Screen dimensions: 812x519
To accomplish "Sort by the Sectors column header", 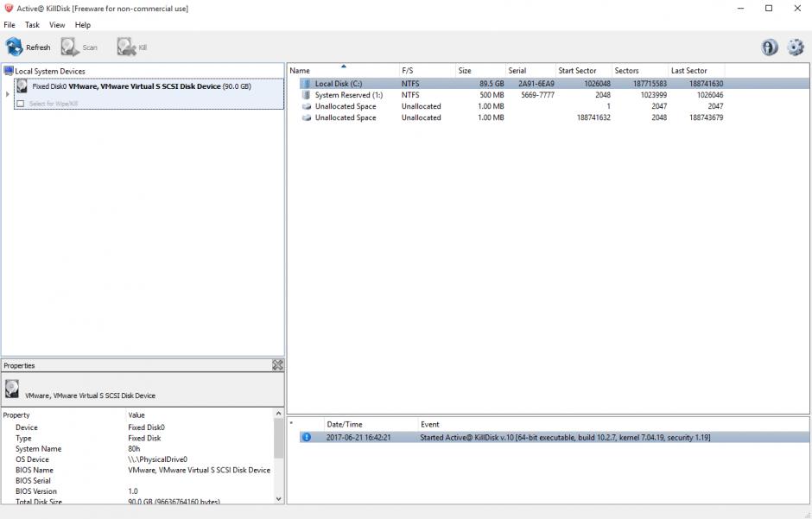I will coord(640,70).
